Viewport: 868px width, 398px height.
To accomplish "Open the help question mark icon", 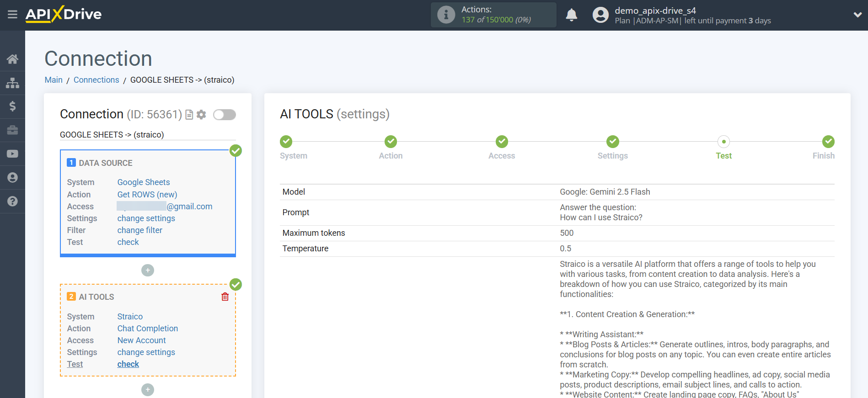I will [12, 202].
